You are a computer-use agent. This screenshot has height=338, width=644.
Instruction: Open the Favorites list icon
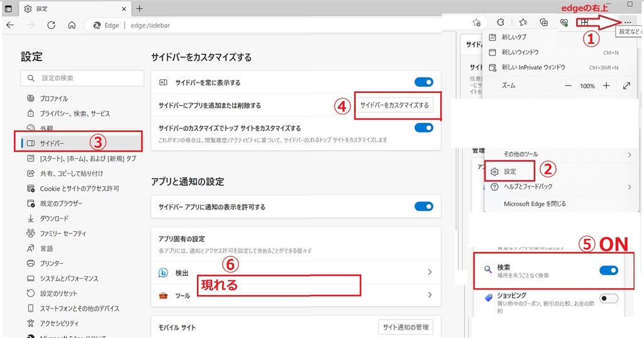(x=523, y=22)
